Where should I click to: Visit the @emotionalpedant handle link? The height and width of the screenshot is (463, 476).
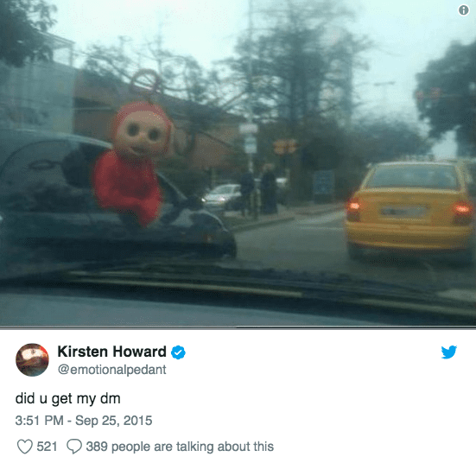(112, 370)
